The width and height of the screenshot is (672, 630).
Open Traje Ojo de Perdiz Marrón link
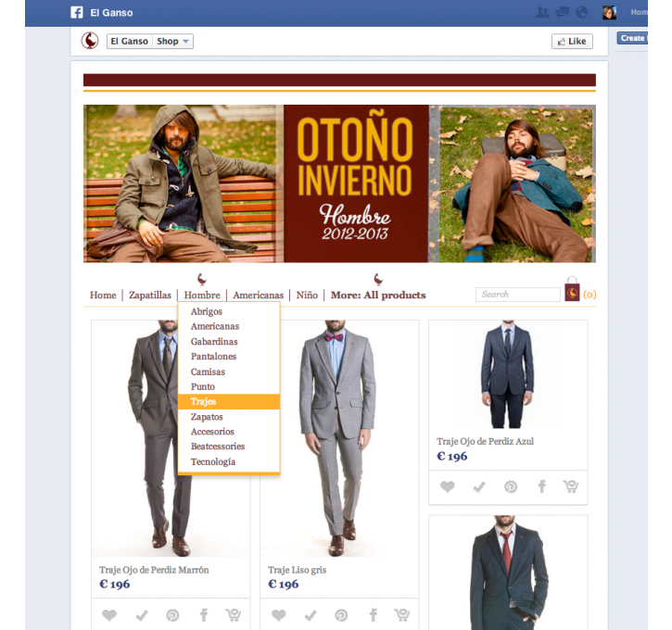coord(154,570)
